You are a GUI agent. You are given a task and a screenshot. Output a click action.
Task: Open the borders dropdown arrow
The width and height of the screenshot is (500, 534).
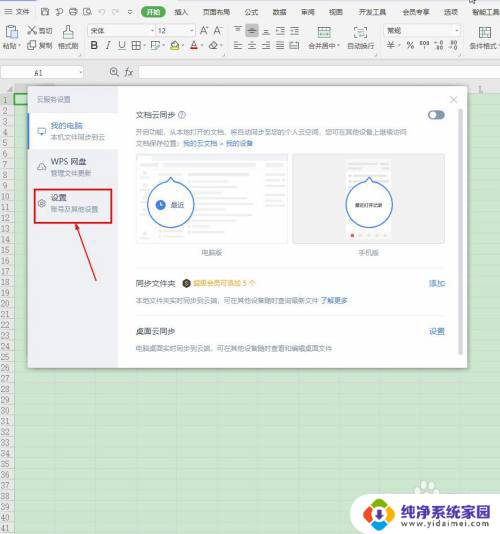[x=144, y=45]
